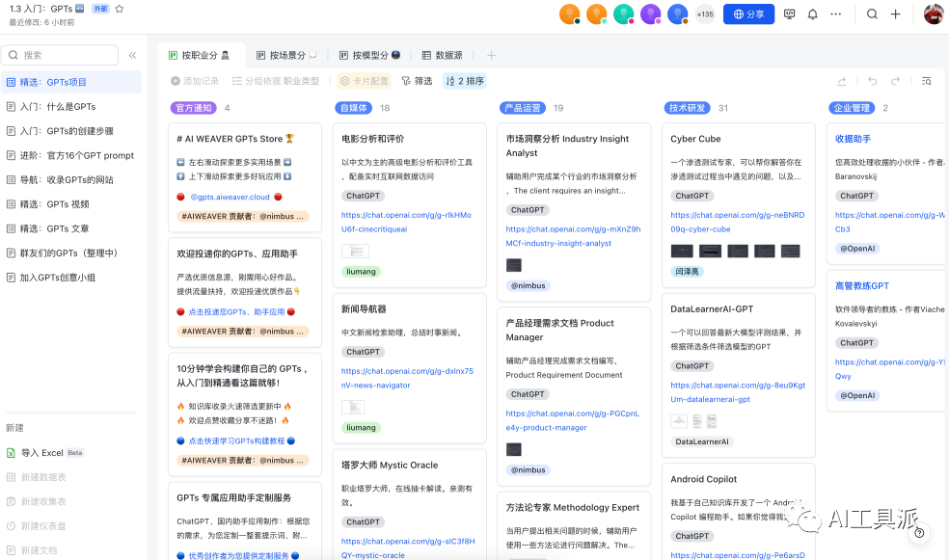Image resolution: width=949 pixels, height=560 pixels.
Task: Open the 收据助手 card title
Action: pyautogui.click(x=853, y=139)
